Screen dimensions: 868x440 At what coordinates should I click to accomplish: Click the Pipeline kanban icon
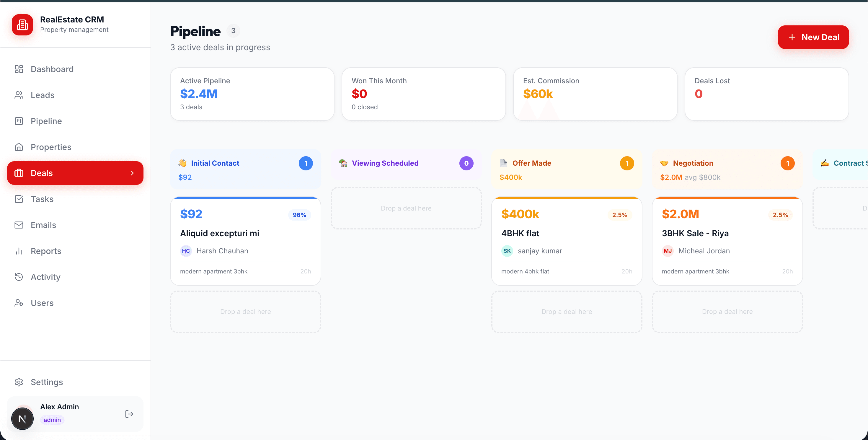[19, 121]
